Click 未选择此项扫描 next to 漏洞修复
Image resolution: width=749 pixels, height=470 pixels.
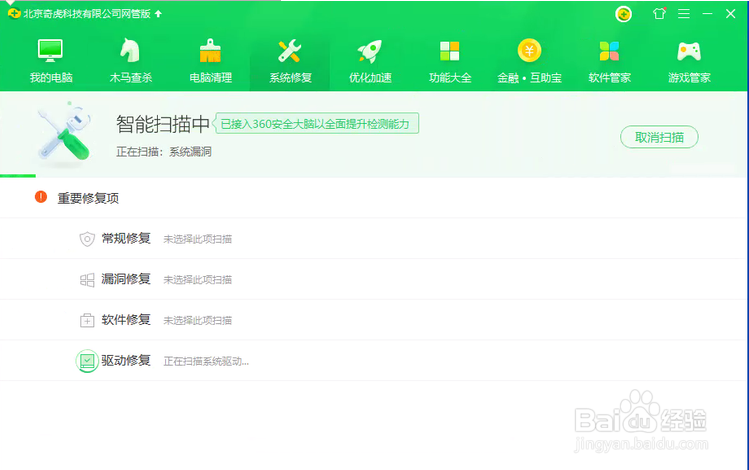(x=198, y=280)
